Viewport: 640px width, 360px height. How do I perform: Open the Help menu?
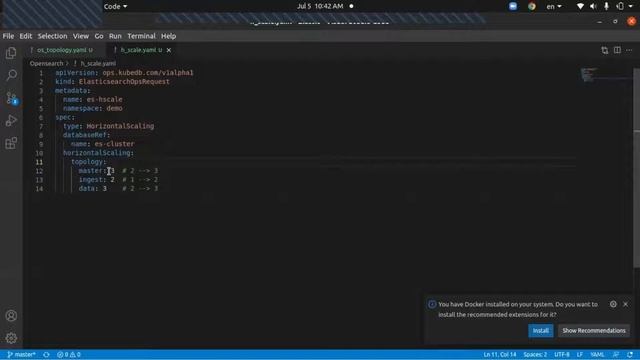coord(168,36)
